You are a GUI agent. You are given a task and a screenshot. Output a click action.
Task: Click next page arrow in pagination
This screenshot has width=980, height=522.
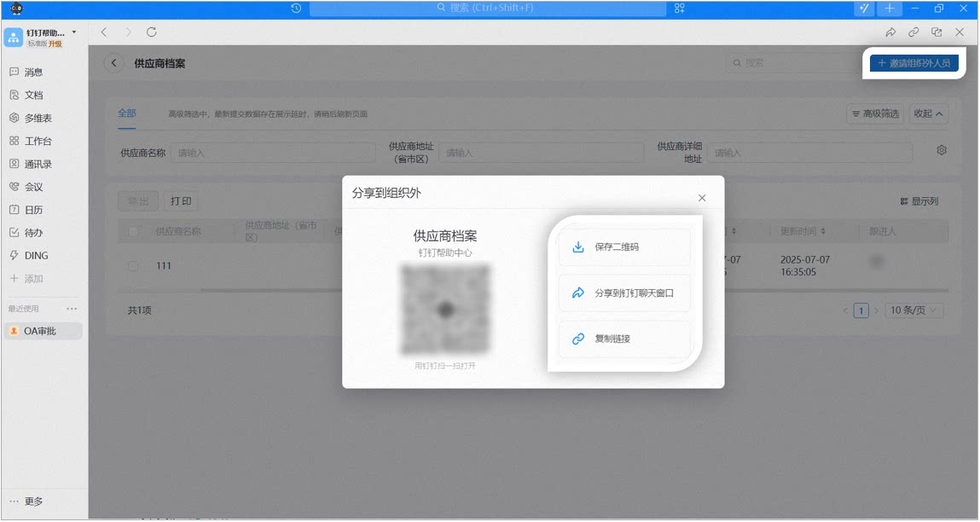pos(876,310)
